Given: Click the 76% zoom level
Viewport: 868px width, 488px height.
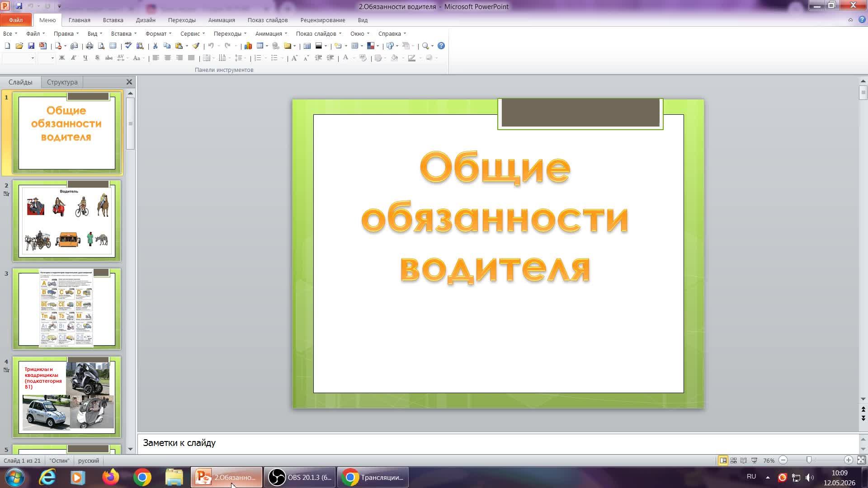Looking at the screenshot, I should click(769, 460).
